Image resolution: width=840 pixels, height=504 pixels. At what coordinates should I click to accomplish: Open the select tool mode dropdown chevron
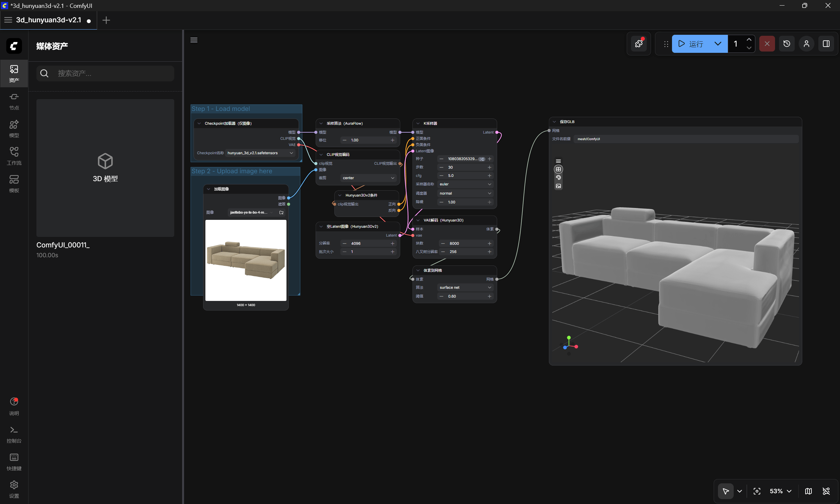740,491
